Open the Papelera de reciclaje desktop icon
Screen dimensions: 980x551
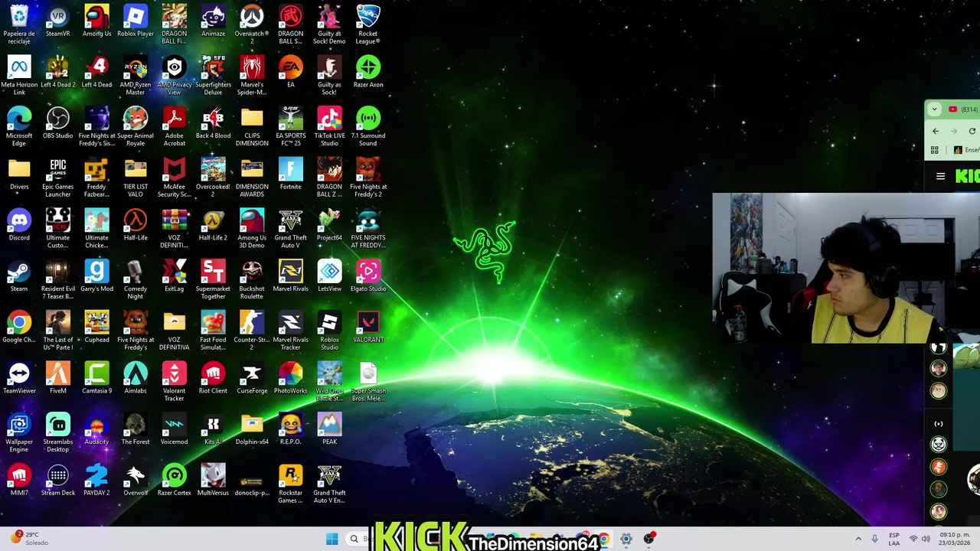[x=19, y=24]
